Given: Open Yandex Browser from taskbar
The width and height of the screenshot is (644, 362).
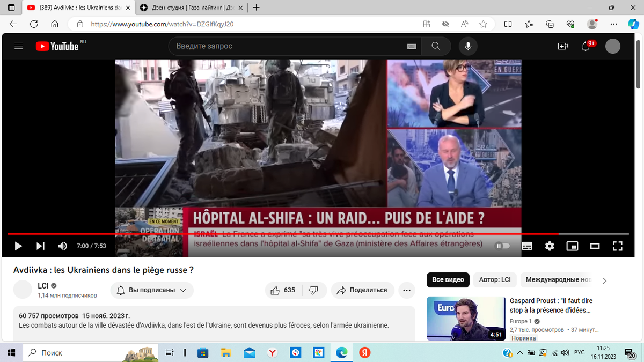Looking at the screenshot, I should click(273, 352).
